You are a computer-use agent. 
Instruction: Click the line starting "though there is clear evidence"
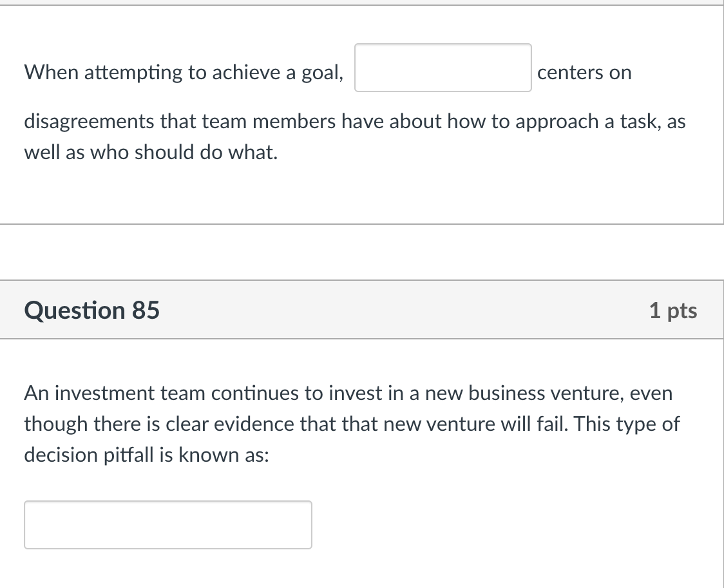352,424
